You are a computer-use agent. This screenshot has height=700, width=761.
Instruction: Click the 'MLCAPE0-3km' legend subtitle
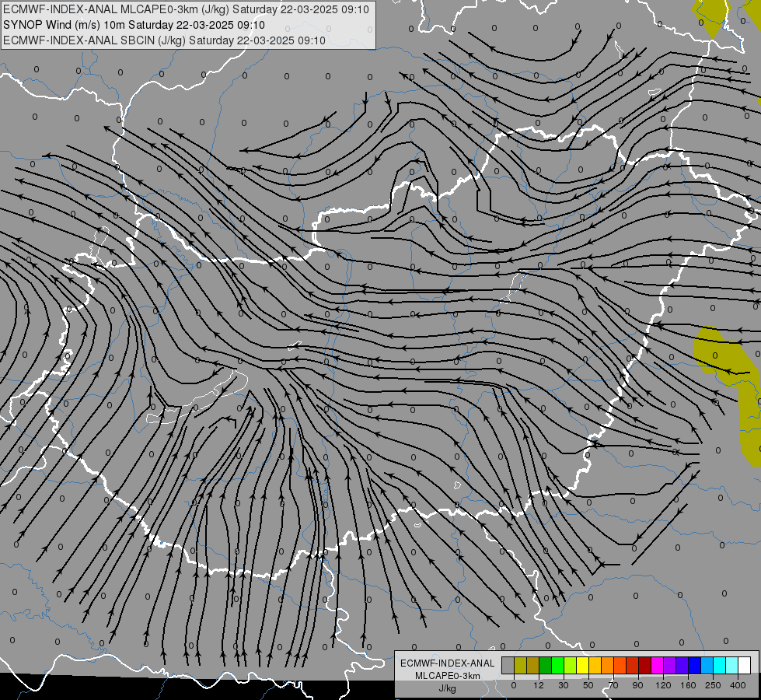447,676
